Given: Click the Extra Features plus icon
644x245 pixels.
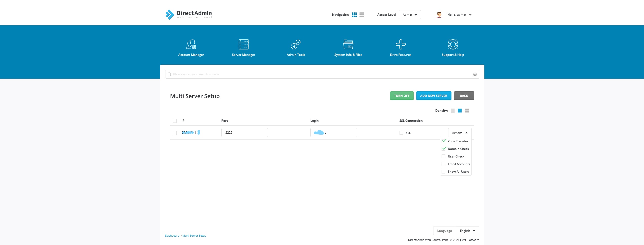Looking at the screenshot, I should (x=401, y=44).
